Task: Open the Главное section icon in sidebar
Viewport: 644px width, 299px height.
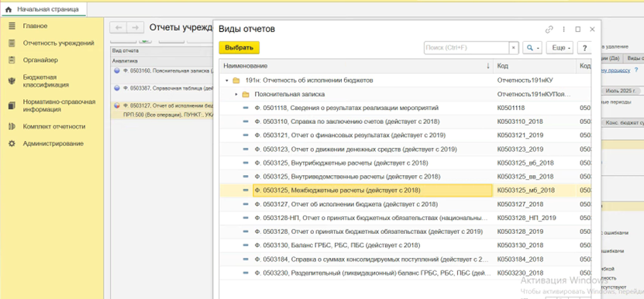Action: [x=12, y=26]
